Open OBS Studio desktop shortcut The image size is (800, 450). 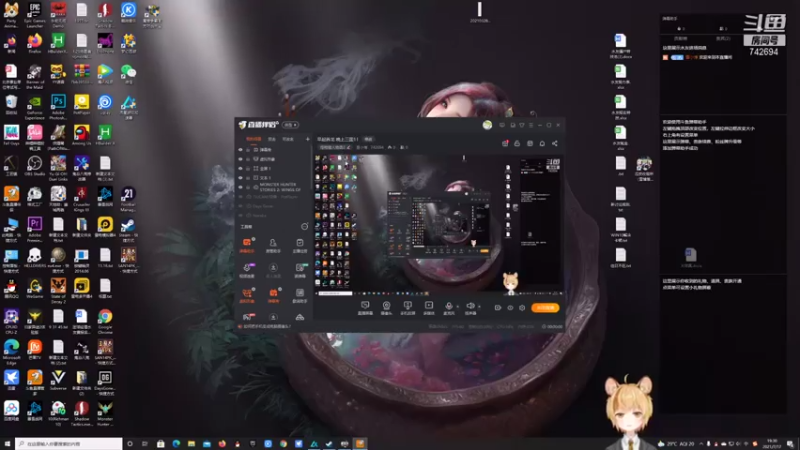35,166
